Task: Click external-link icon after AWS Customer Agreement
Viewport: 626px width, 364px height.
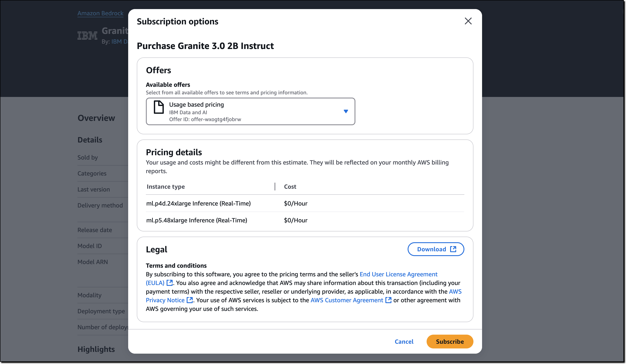Action: click(x=388, y=300)
